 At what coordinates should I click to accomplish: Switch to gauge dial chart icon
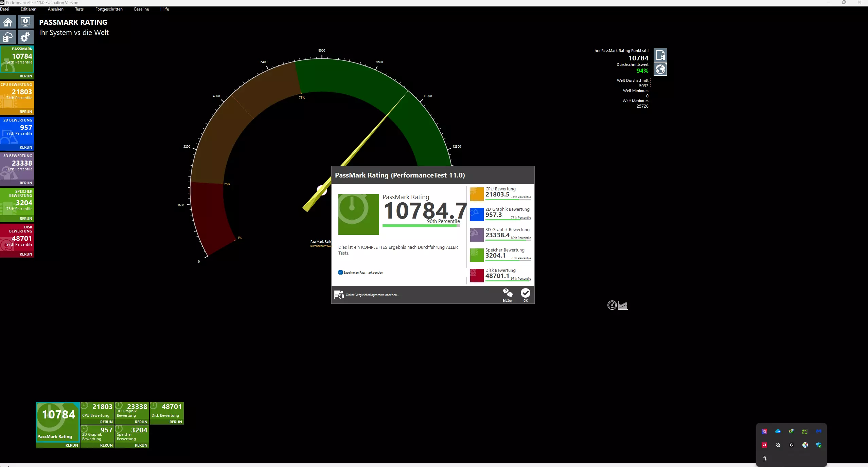pos(612,305)
